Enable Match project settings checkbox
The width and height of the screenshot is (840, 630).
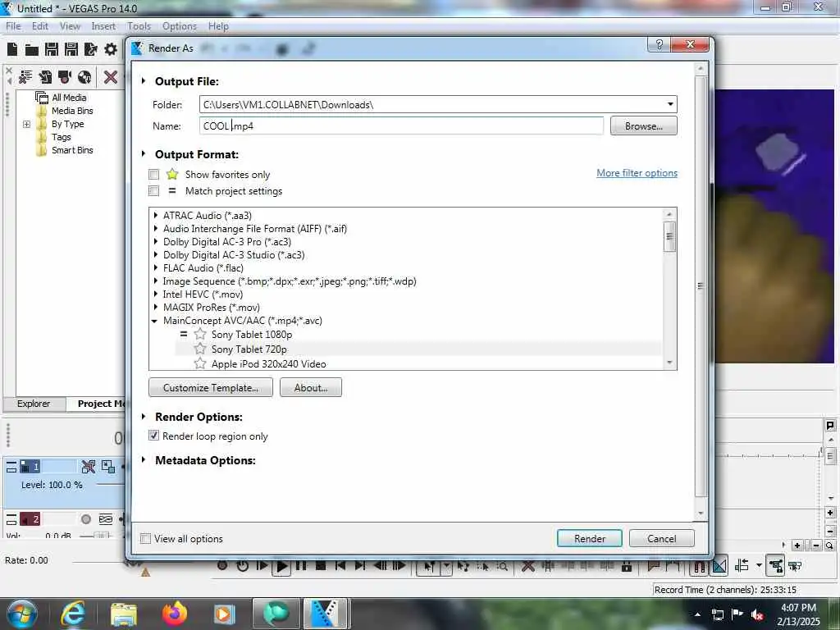tap(153, 190)
